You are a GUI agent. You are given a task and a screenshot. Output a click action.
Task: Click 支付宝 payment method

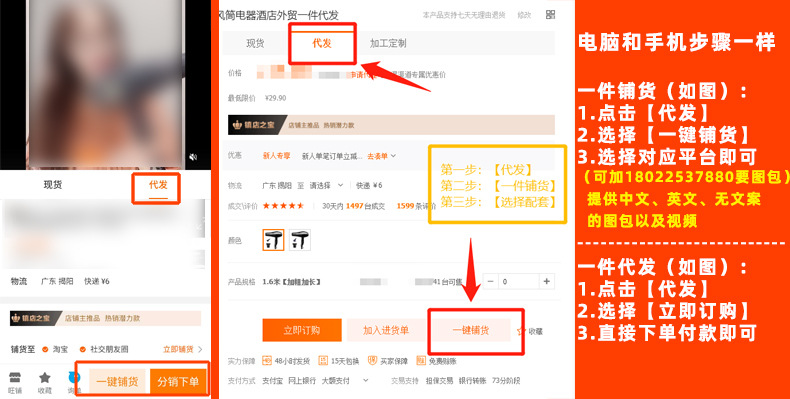point(272,381)
